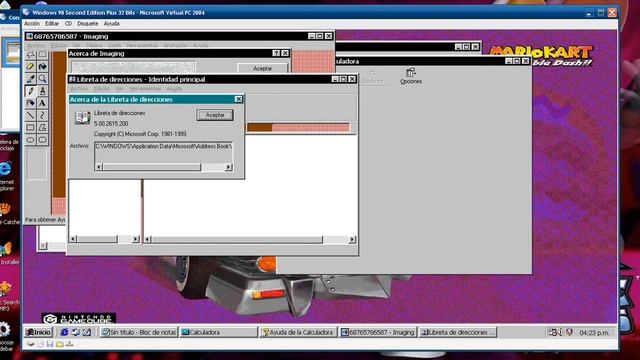Open the CD menu in Virtual PC

click(x=68, y=24)
